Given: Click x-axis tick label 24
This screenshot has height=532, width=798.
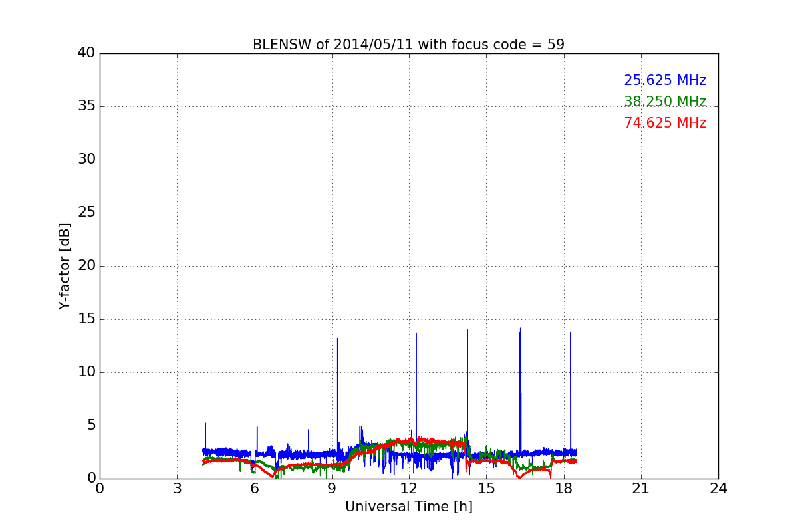Looking at the screenshot, I should pyautogui.click(x=718, y=488).
